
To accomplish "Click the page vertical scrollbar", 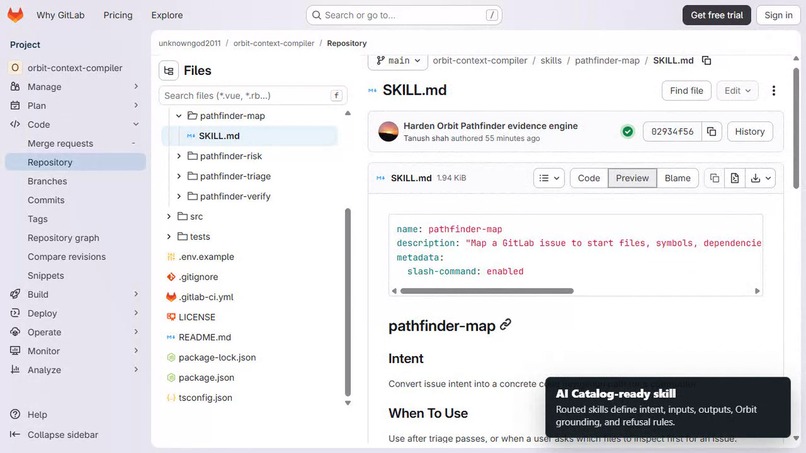I will point(796,128).
